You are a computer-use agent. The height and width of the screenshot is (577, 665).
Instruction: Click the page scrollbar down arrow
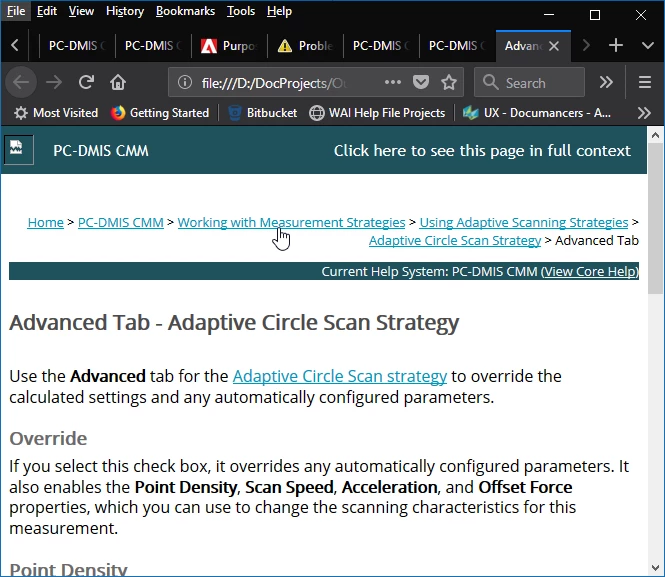click(x=656, y=568)
